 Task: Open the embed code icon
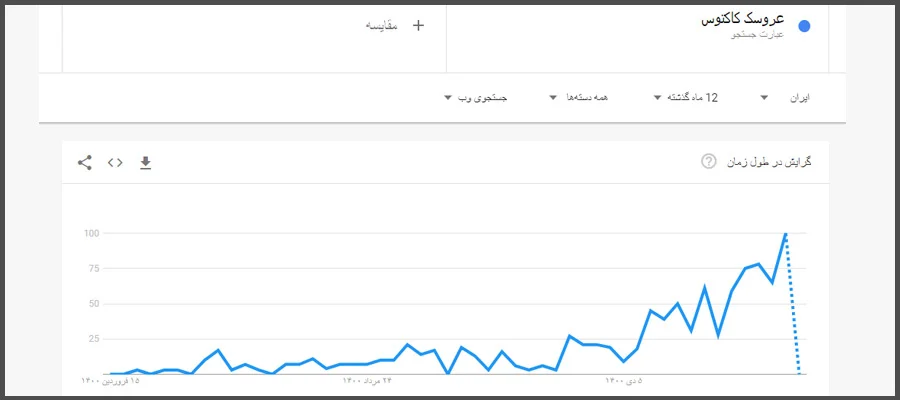[x=115, y=162]
